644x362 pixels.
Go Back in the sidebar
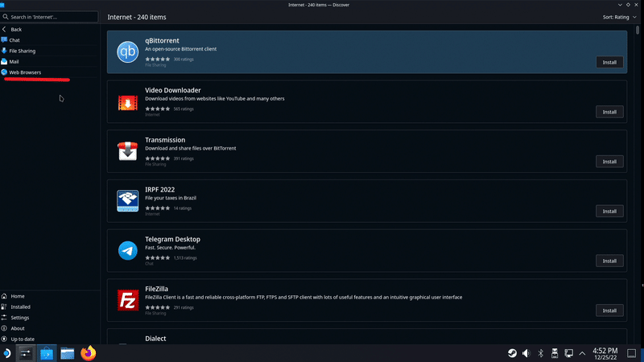tap(49, 30)
